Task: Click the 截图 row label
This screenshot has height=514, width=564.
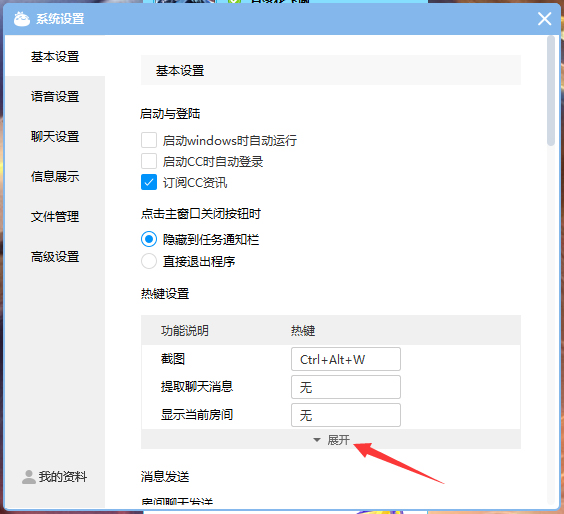Action: [x=173, y=359]
